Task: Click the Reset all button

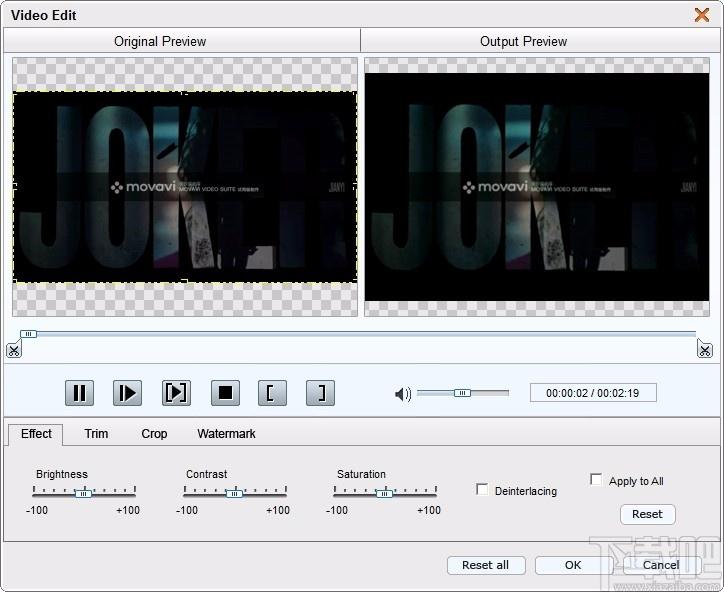Action: [x=486, y=565]
